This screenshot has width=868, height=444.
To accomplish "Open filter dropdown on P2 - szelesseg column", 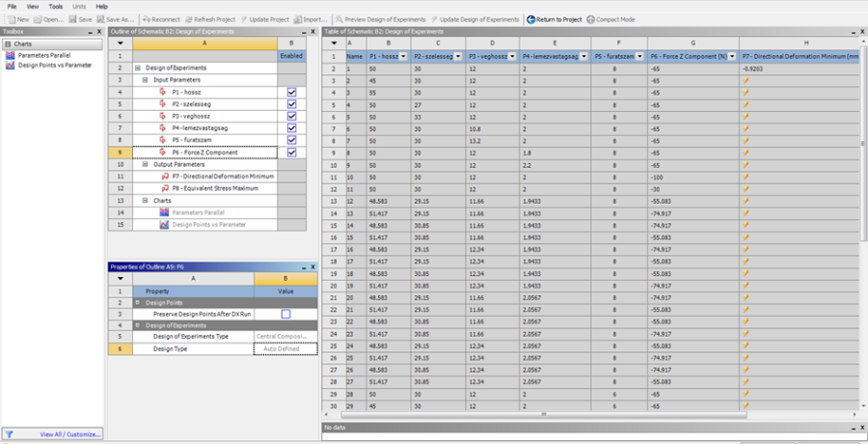I will click(x=458, y=57).
